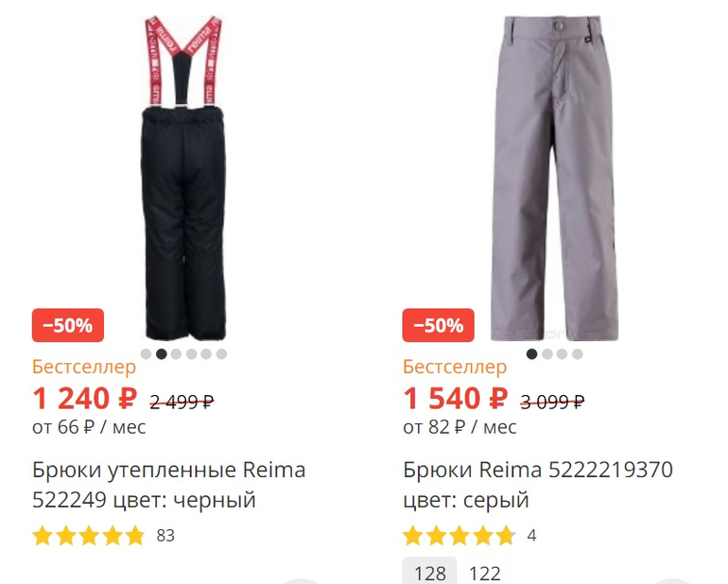This screenshot has width=728, height=584.
Task: Choose size 122 for gray pants
Action: (485, 574)
